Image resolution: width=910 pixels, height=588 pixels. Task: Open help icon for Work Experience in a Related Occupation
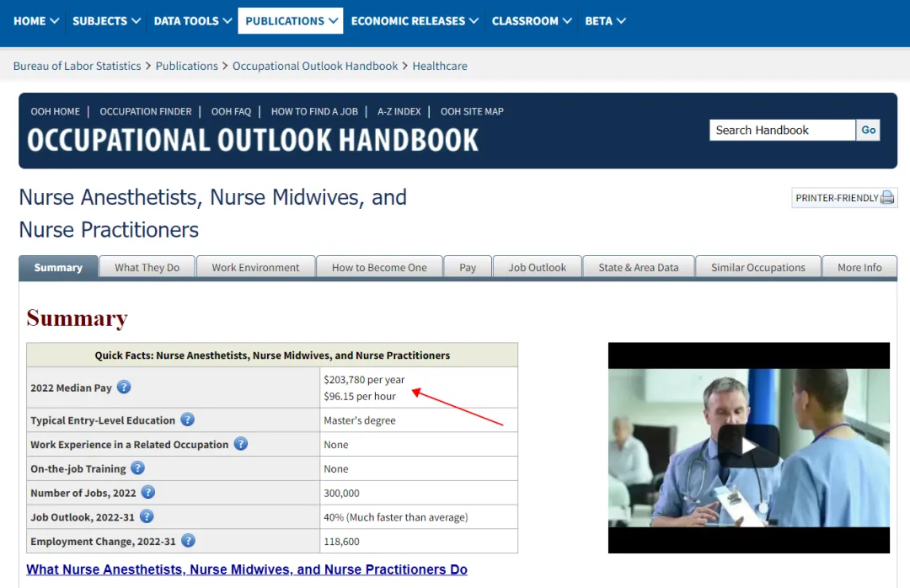coord(241,444)
